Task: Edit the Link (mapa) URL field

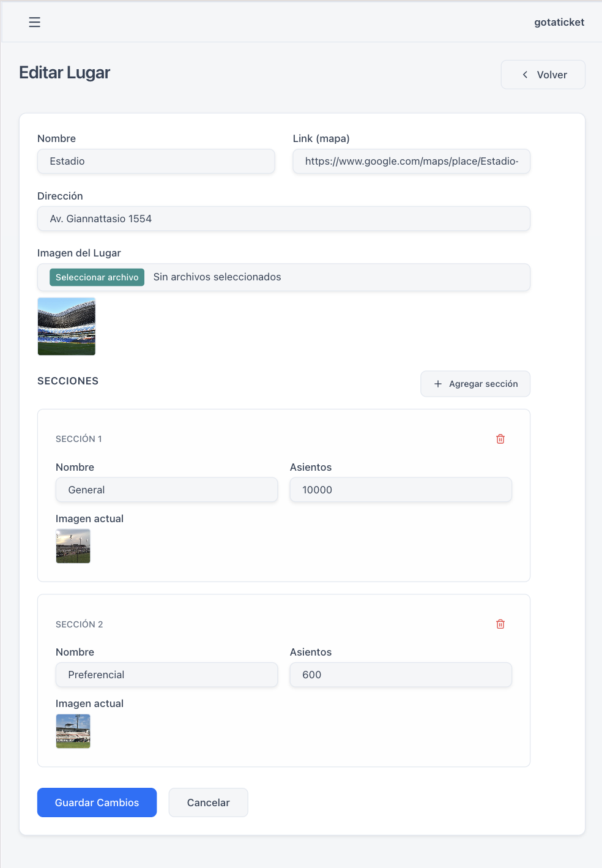Action: (x=411, y=161)
